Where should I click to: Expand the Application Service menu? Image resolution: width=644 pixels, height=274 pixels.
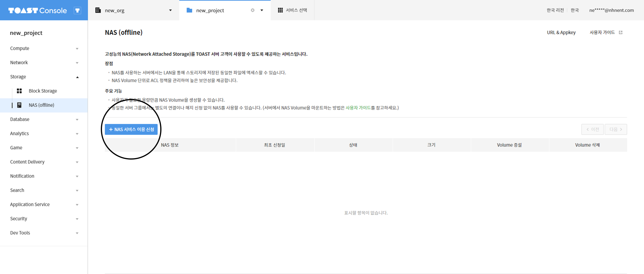[44, 204]
